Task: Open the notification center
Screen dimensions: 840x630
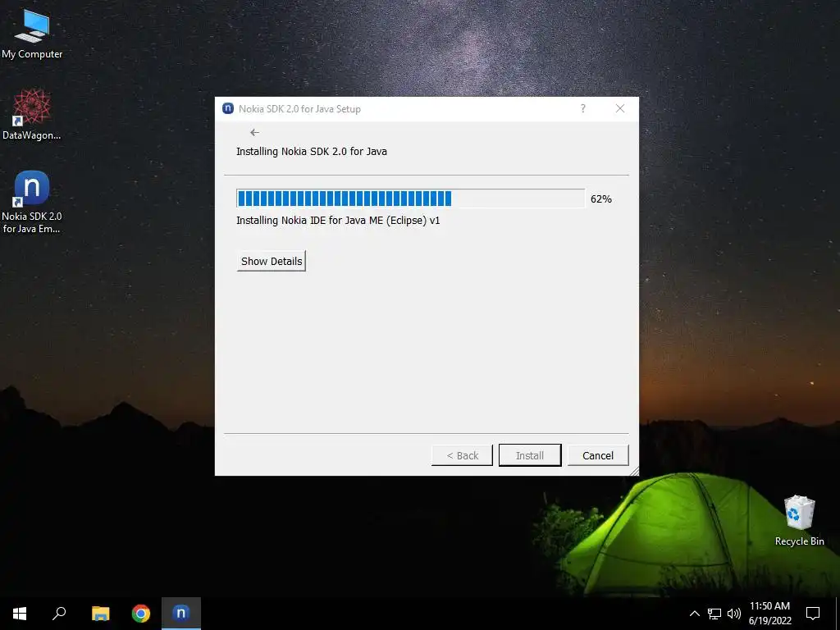Action: [x=813, y=614]
